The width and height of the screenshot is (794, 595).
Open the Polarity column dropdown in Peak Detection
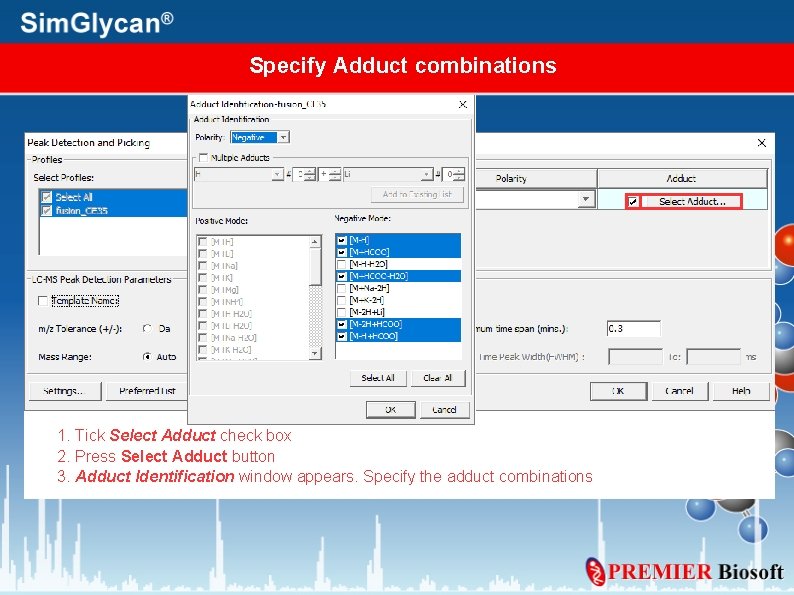586,200
